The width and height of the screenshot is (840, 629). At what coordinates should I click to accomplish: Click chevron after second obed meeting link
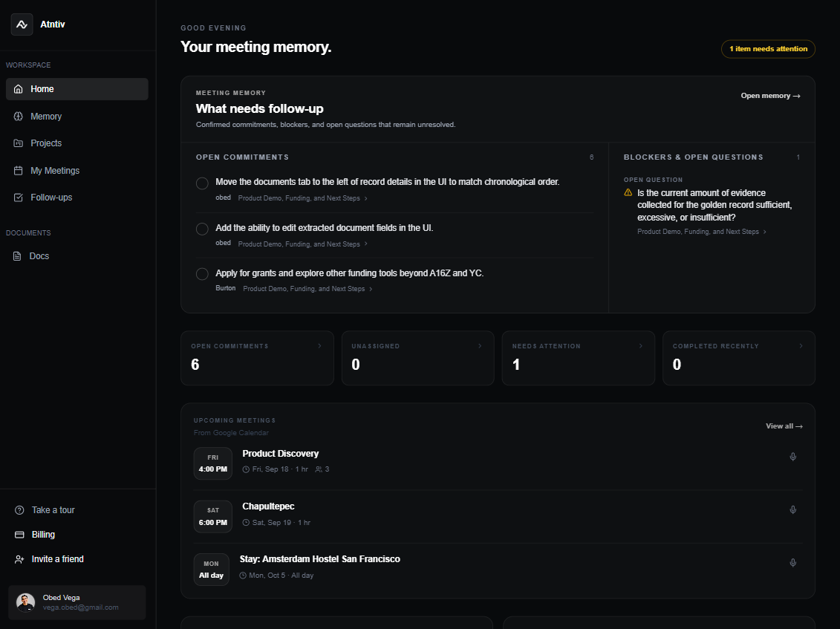366,244
